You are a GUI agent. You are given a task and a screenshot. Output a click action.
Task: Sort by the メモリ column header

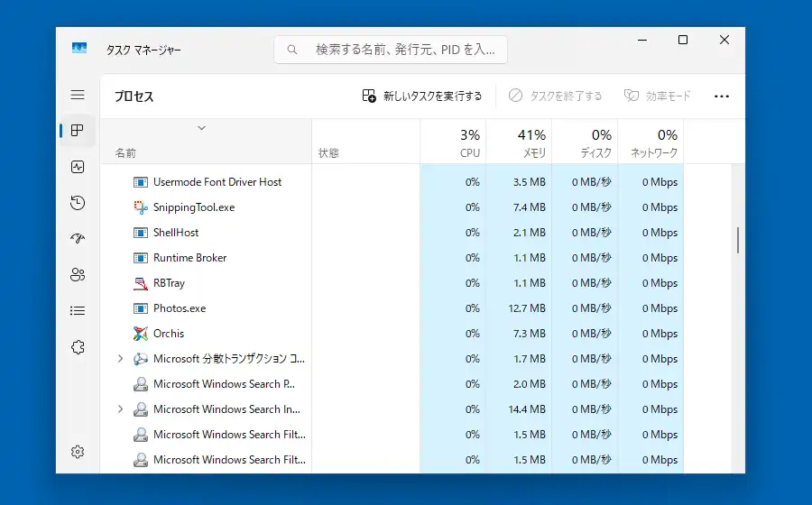coord(519,142)
